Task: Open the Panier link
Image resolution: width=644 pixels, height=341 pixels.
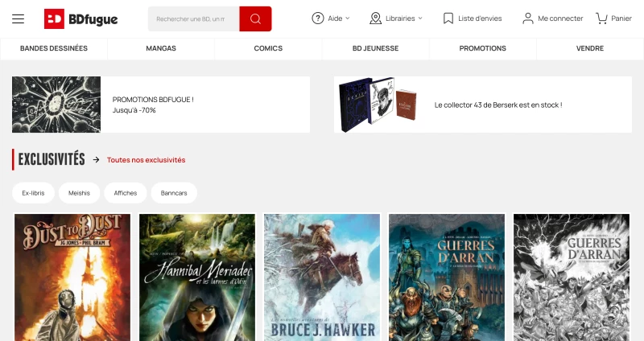Action: point(621,18)
